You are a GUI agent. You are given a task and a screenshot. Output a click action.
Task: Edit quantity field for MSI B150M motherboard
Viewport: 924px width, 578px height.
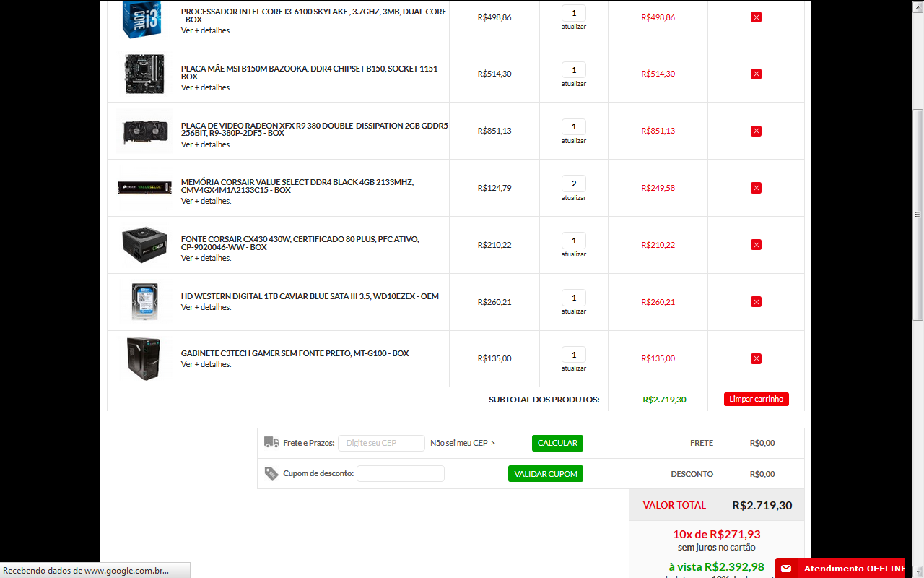click(574, 70)
